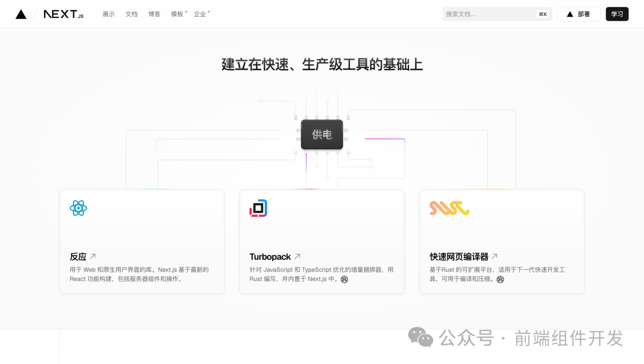Open the 文档 menu item

[131, 14]
